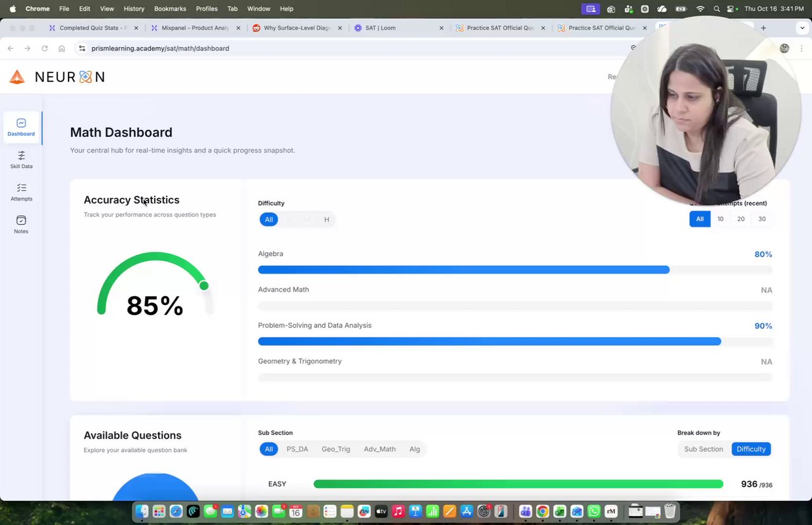Select the All sub section filter
The width and height of the screenshot is (812, 525).
pyautogui.click(x=269, y=449)
